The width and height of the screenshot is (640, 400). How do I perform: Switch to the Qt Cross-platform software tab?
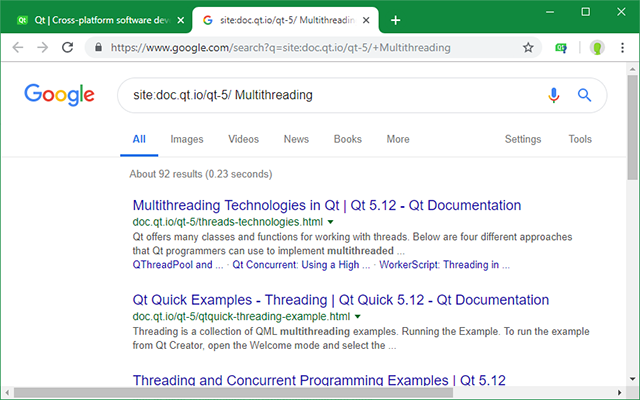coord(96,20)
